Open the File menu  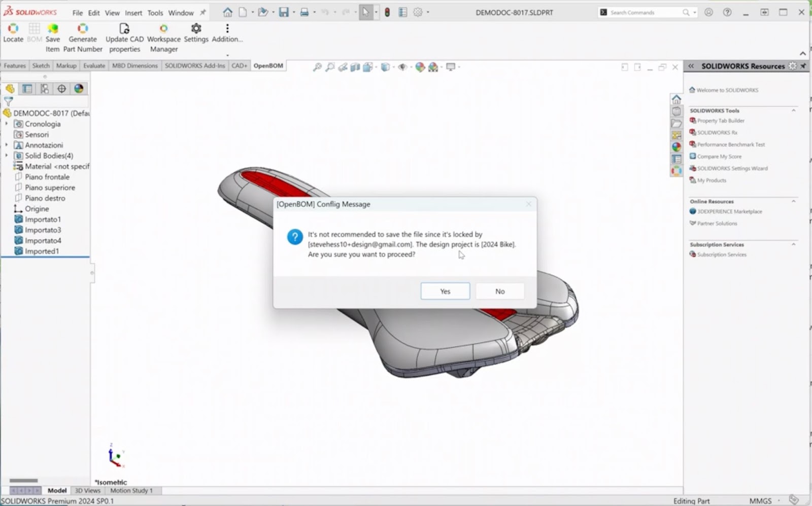(x=77, y=13)
